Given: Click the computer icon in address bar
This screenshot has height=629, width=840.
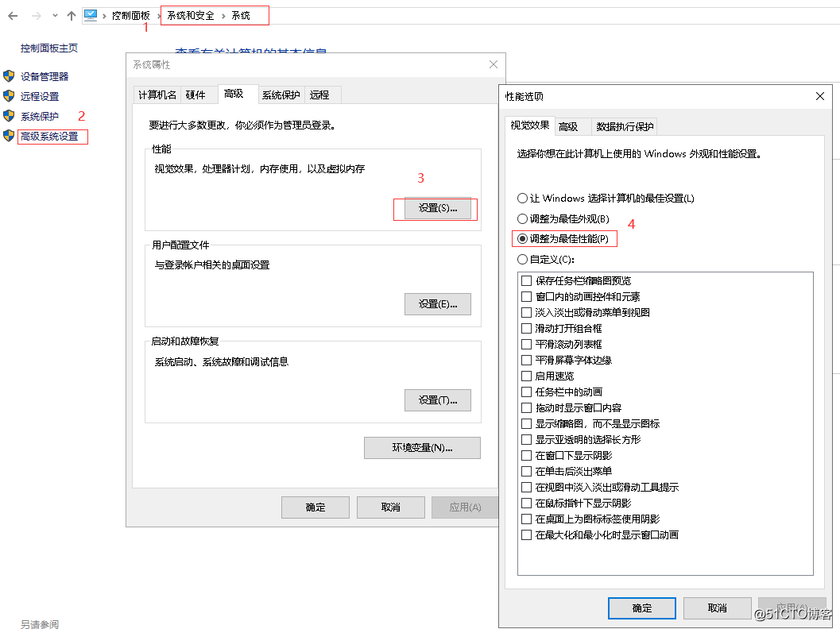Looking at the screenshot, I should point(91,16).
